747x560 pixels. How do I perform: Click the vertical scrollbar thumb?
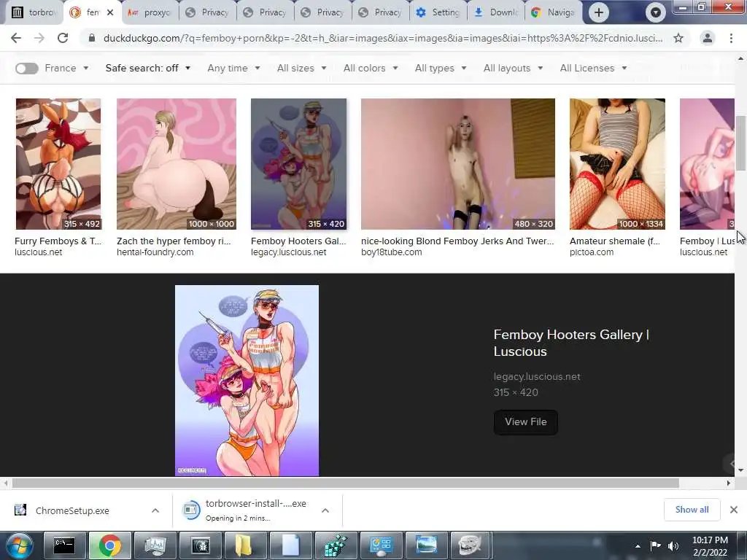[741, 143]
